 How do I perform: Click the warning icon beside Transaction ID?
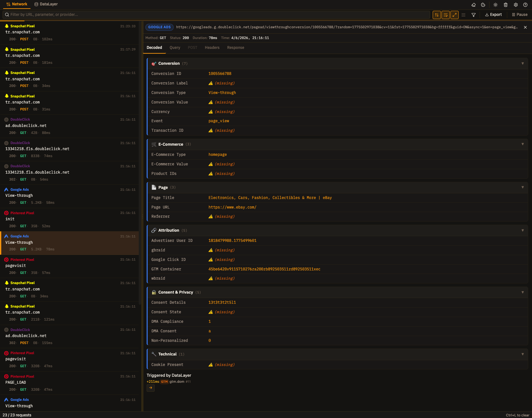point(210,130)
